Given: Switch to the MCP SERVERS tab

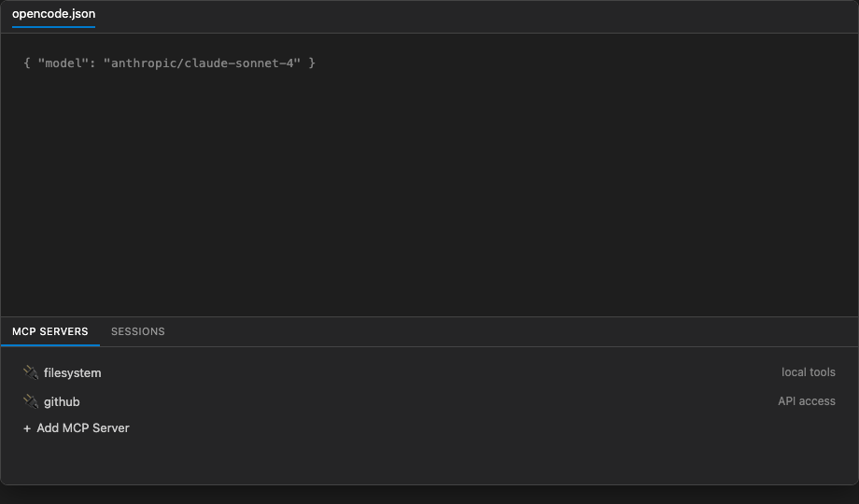Looking at the screenshot, I should 49,331.
